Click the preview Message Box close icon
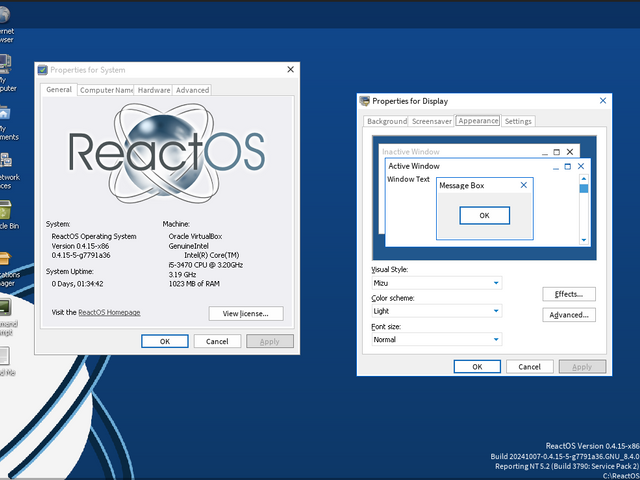Viewport: 640px width, 480px height. tap(524, 185)
